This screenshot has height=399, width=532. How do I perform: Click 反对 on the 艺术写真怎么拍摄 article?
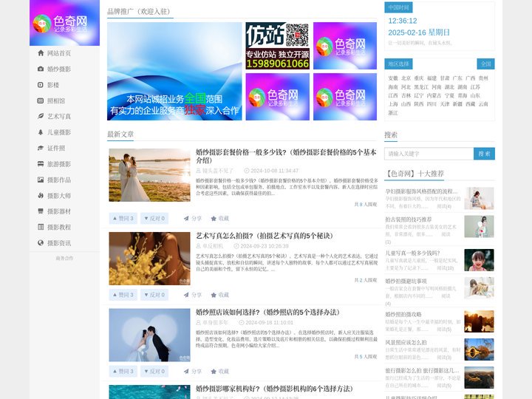click(x=154, y=295)
